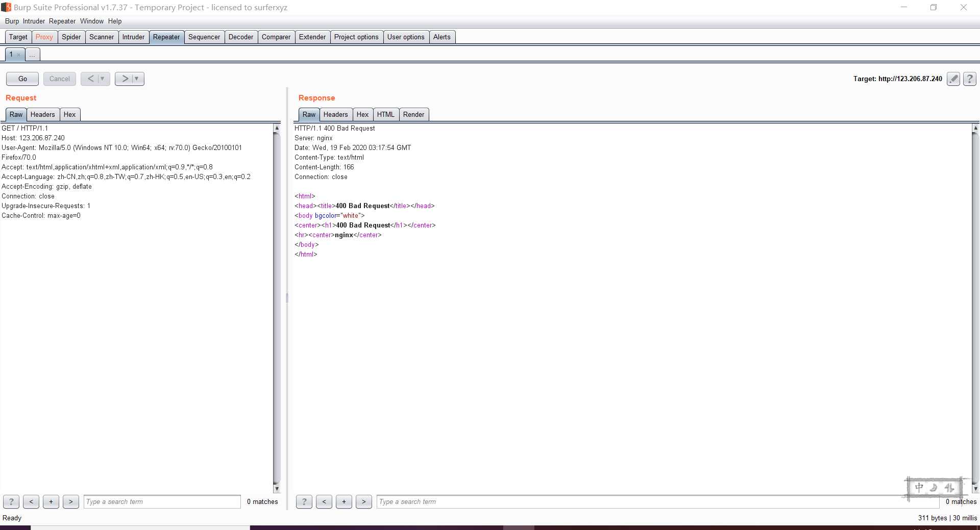Viewport: 980px width, 530px height.
Task: Jump to next response search match
Action: [x=364, y=502]
